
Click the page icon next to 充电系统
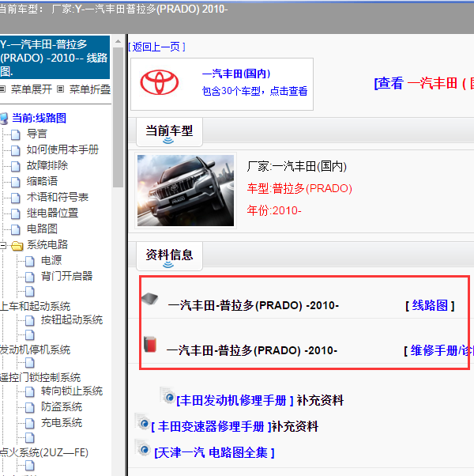click(x=30, y=423)
